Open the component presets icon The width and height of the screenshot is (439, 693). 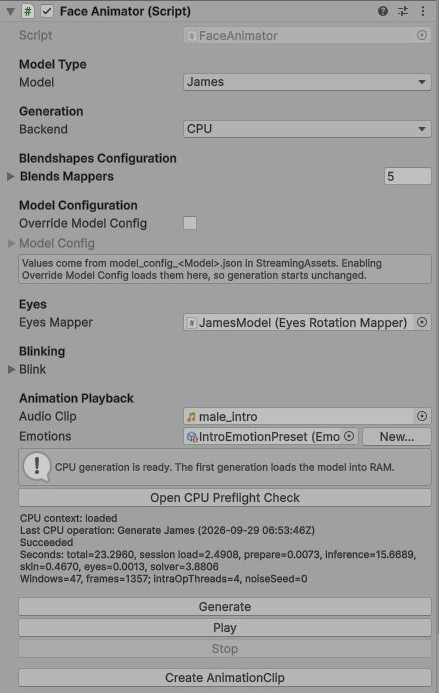[x=403, y=11]
